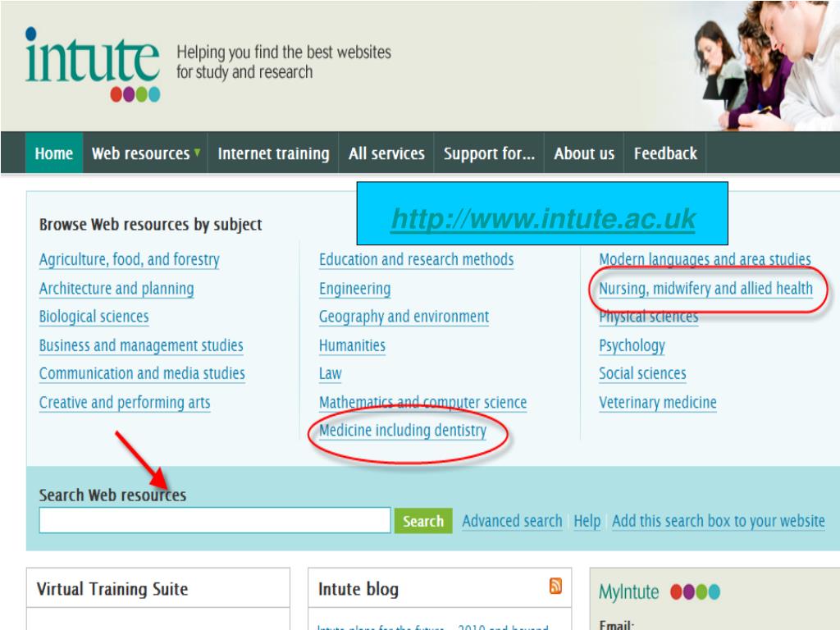Open the Law subject link
The height and width of the screenshot is (630, 840).
point(330,373)
